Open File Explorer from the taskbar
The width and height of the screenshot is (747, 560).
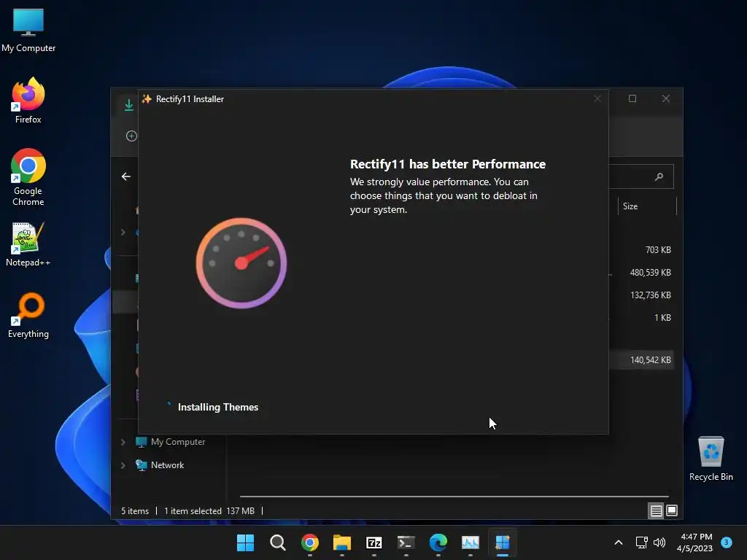(341, 542)
